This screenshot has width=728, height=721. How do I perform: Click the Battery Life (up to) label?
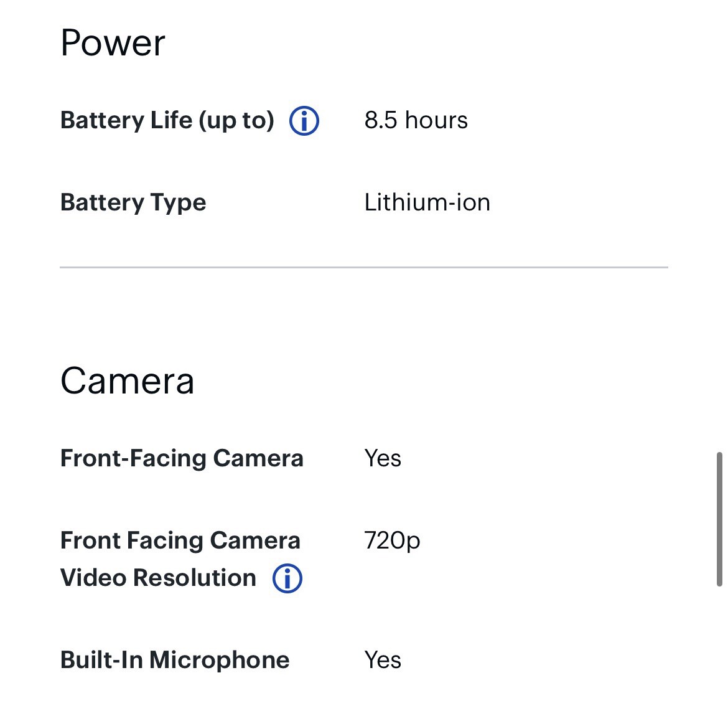point(167,120)
